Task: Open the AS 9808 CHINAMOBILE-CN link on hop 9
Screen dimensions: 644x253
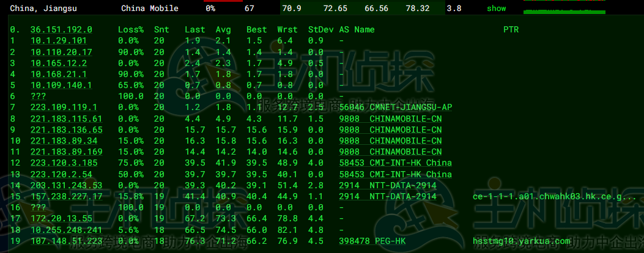Action: pyautogui.click(x=391, y=130)
